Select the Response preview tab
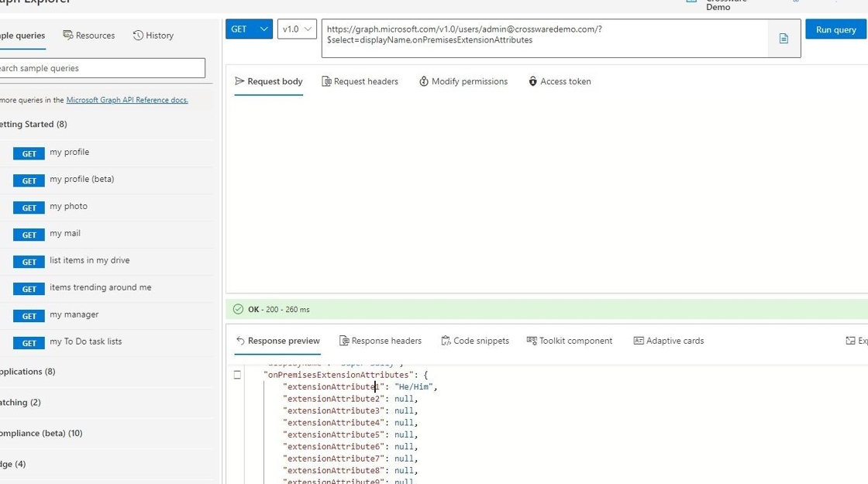Viewport: 868px width, 484px height. 278,341
